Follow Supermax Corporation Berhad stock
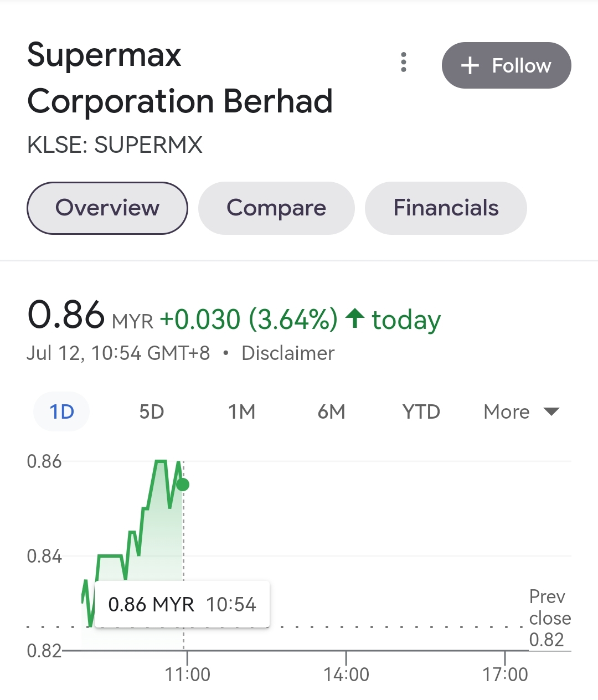598x700 pixels. coord(506,65)
